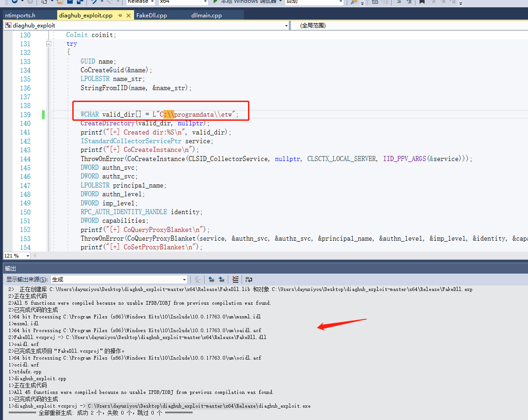The image size is (528, 420).
Task: Click the 显示输出来源(S): label
Action: pyautogui.click(x=27, y=280)
